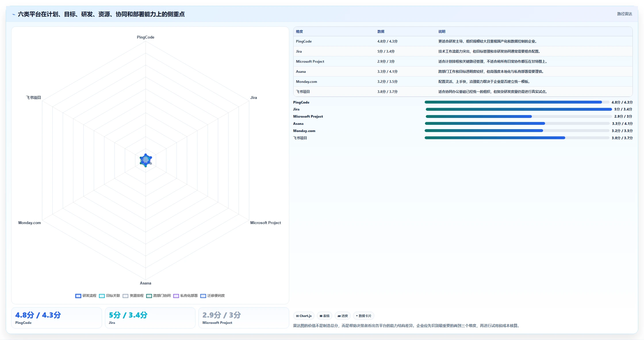Click the Asana axis label on radar

point(145,283)
